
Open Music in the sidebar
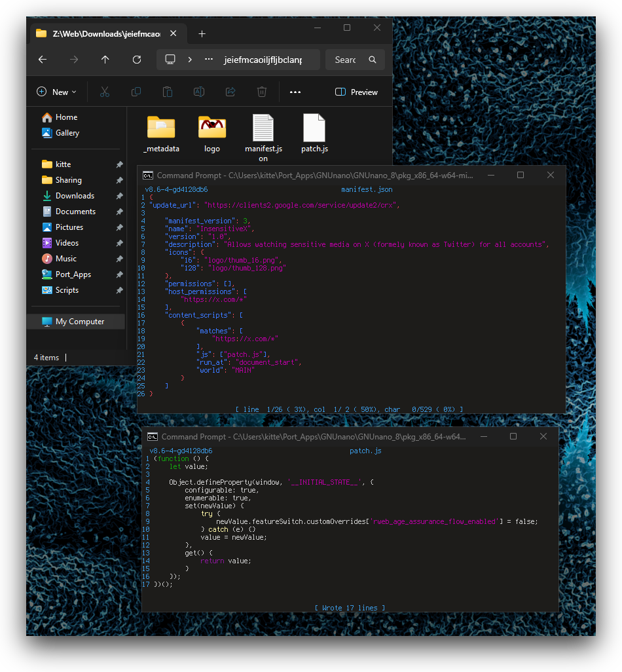point(59,259)
